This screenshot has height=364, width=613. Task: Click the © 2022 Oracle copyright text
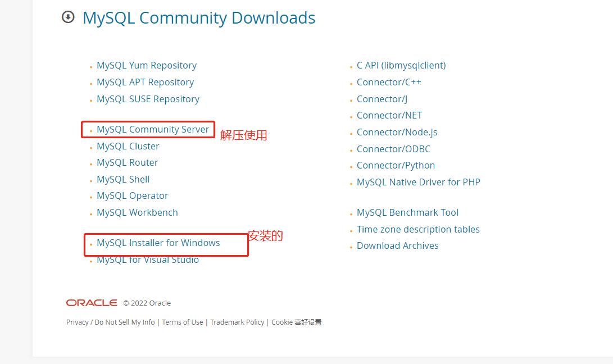pos(147,303)
